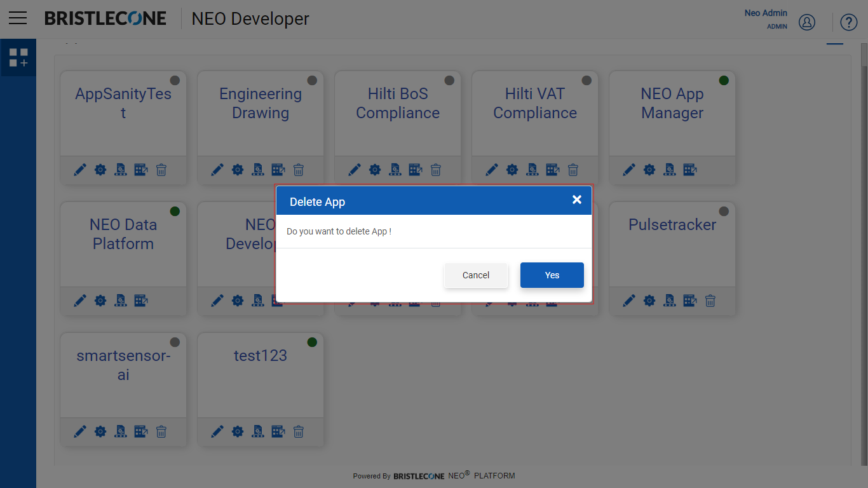Edit test123 with the pencil icon
868x488 pixels.
click(217, 431)
